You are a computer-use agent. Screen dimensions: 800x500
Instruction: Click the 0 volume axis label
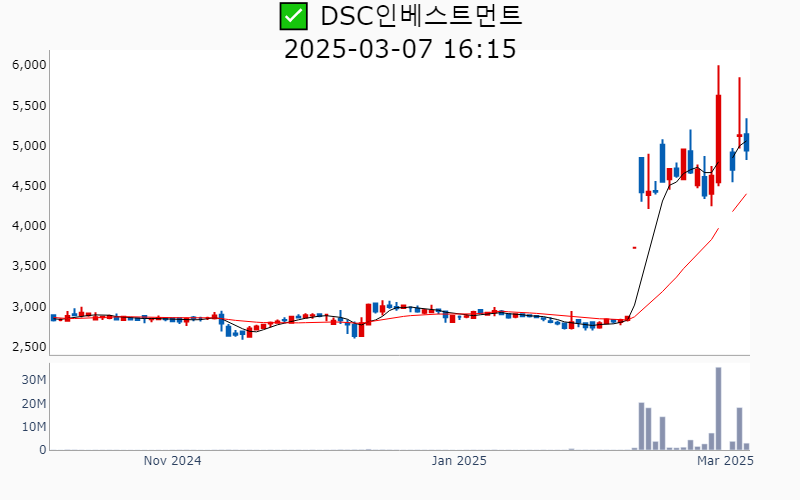[43, 450]
